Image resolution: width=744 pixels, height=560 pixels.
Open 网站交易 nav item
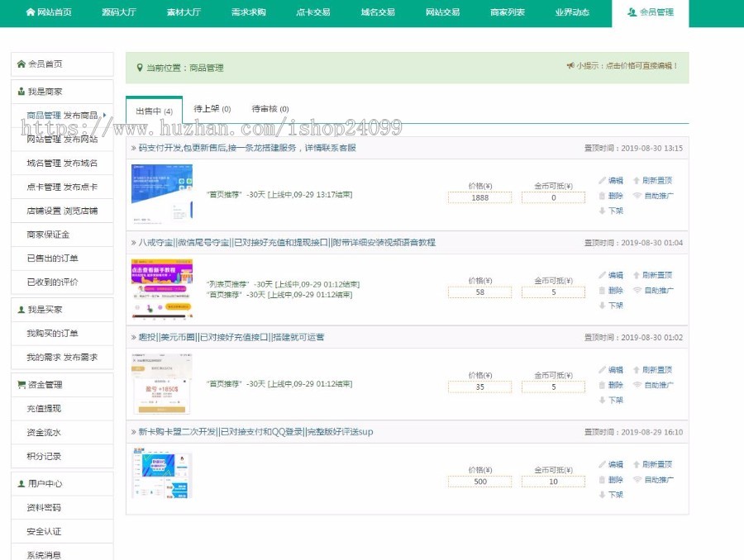pyautogui.click(x=443, y=12)
